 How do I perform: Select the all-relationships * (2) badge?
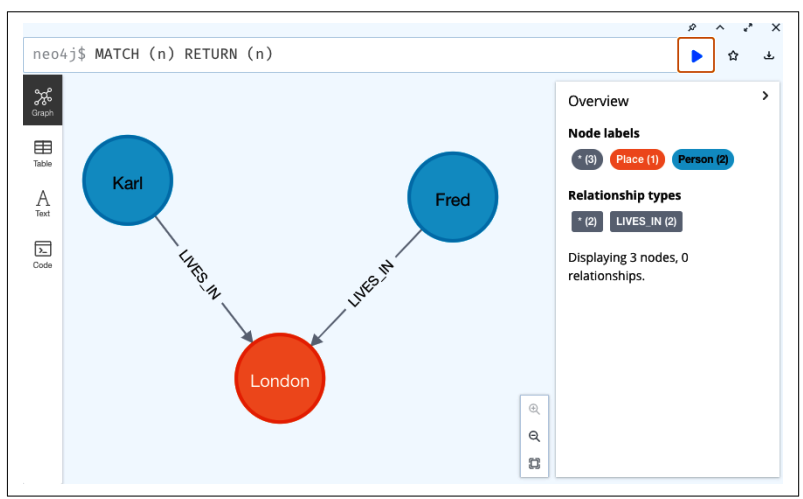pyautogui.click(x=587, y=221)
